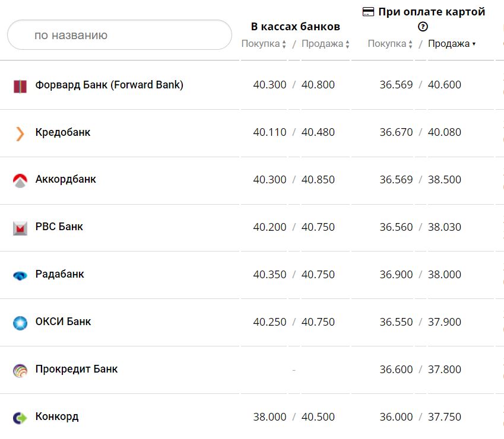The height and width of the screenshot is (439, 504).
Task: Open the Конкорд bank link
Action: click(56, 416)
